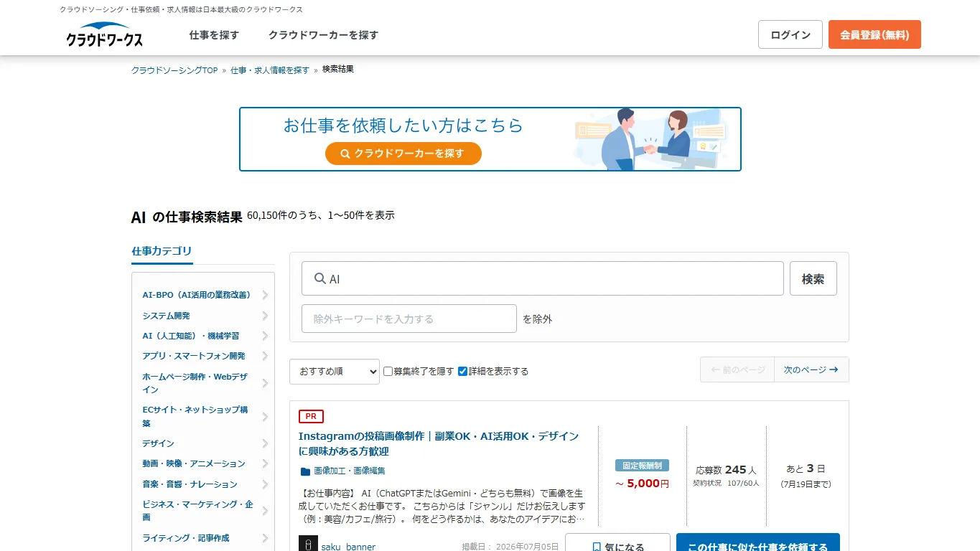
Task: Open クラウドワーカーを探す header menu
Action: tap(323, 34)
